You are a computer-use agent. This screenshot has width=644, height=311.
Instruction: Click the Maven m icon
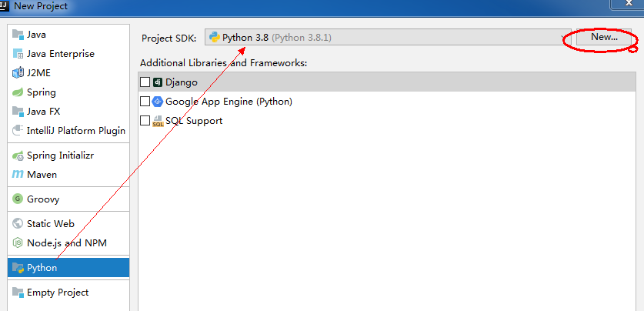18,175
